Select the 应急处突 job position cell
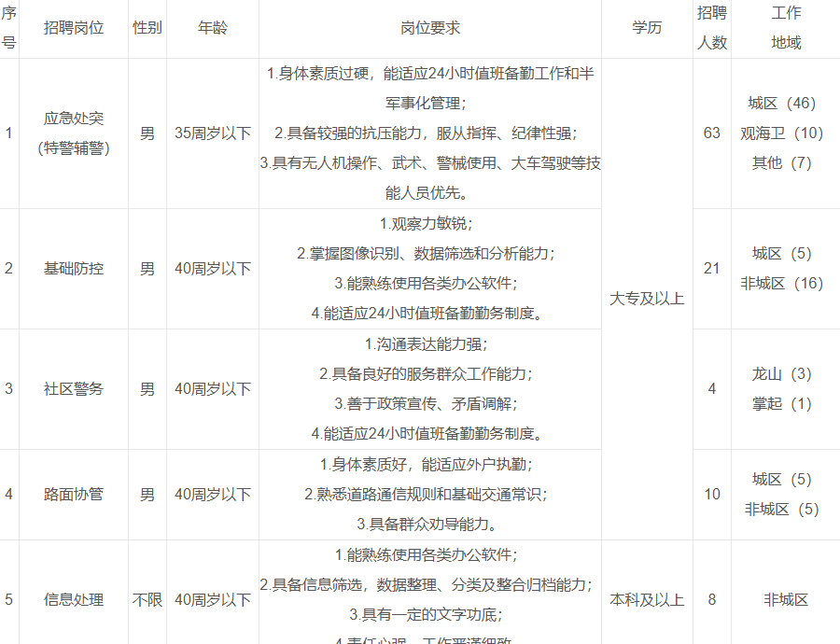Screen dimensions: 840x644 (x=74, y=133)
